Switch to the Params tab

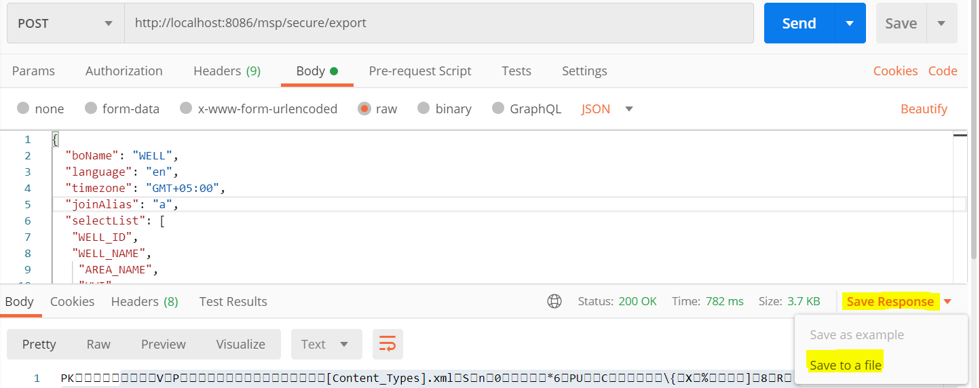point(33,71)
